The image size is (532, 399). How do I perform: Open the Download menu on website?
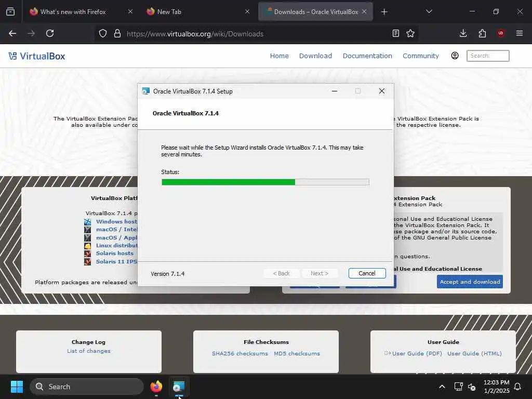tap(315, 56)
